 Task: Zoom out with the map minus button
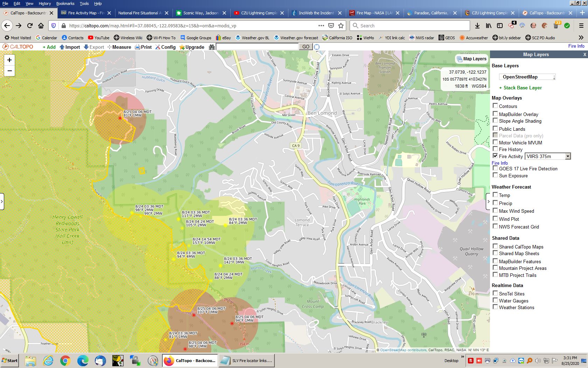9,71
